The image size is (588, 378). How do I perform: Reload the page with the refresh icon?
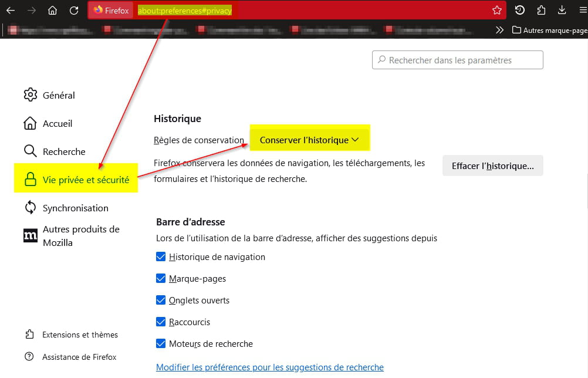74,11
